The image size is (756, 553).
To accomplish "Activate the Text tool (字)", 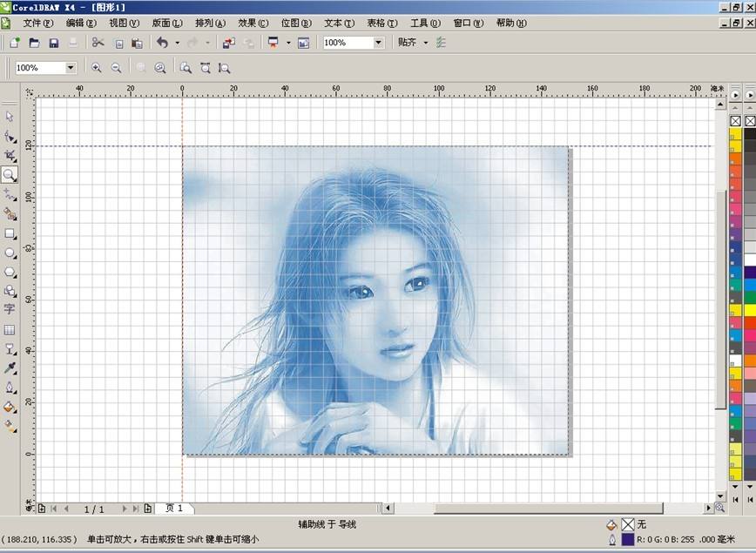I will (10, 310).
